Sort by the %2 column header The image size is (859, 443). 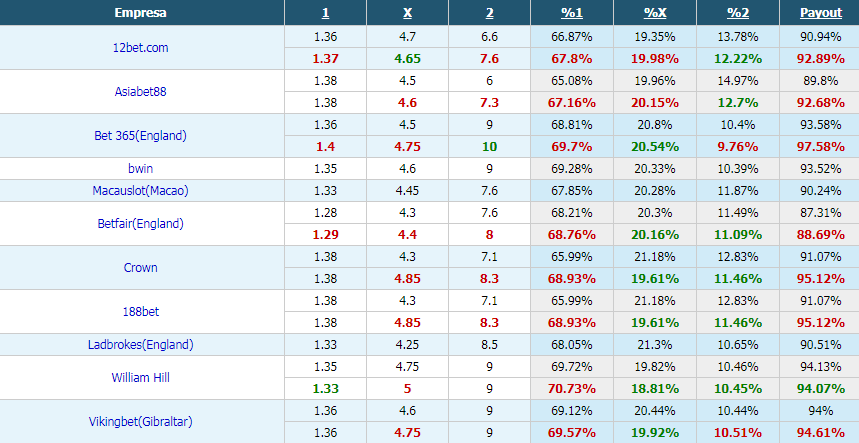coord(737,13)
